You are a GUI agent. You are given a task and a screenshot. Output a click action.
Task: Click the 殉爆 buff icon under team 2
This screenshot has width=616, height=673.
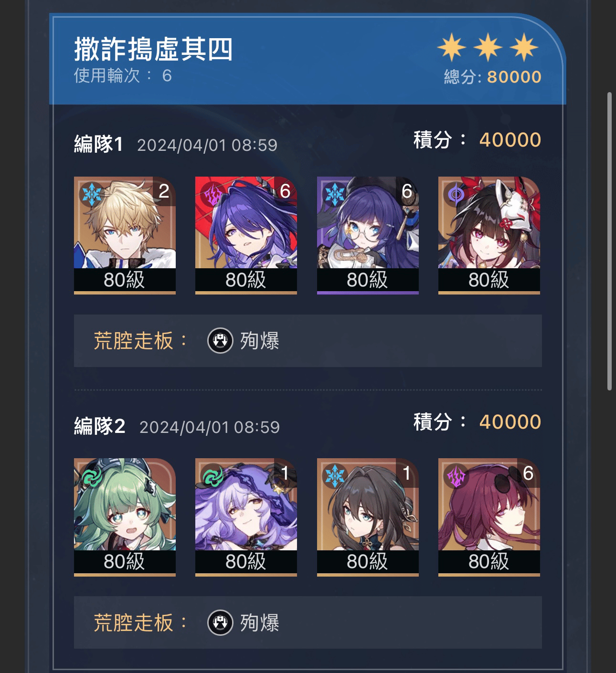click(220, 623)
